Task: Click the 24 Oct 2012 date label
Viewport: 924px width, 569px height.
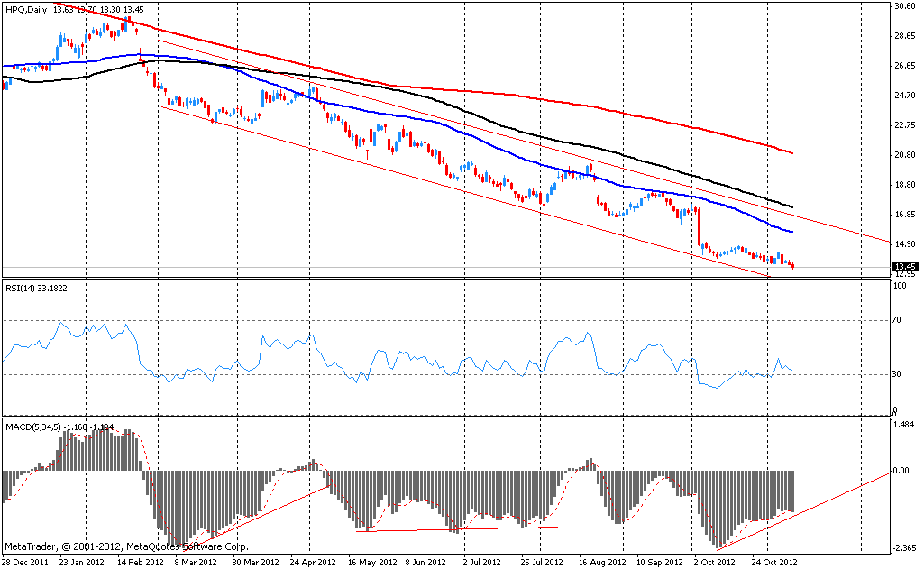Action: pos(773,560)
